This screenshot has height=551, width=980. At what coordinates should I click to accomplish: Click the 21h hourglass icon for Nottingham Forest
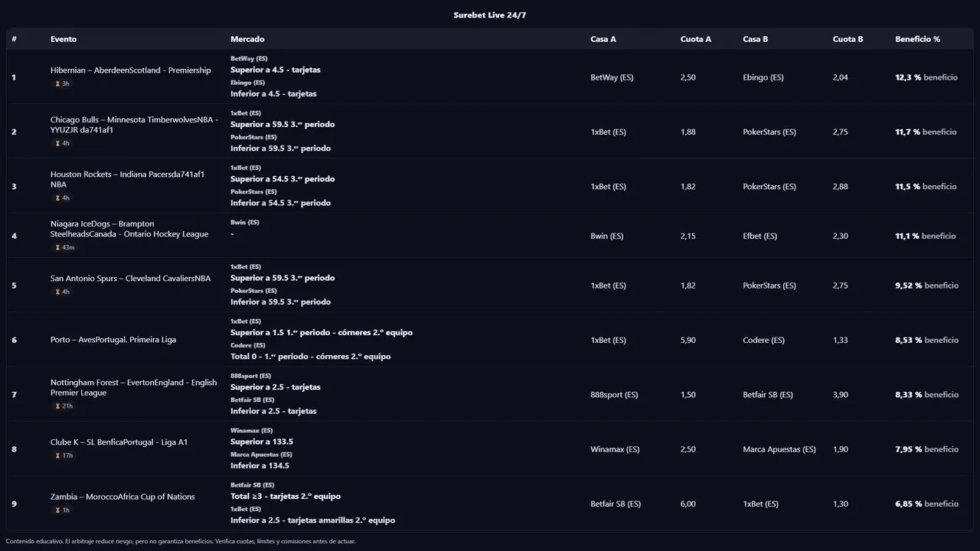point(57,406)
